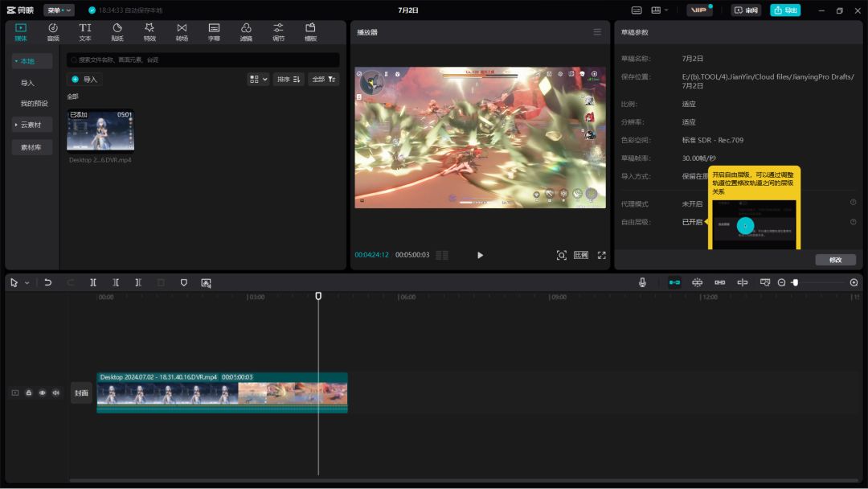Select the split clip tool
The height and width of the screenshot is (489, 868).
click(x=93, y=282)
